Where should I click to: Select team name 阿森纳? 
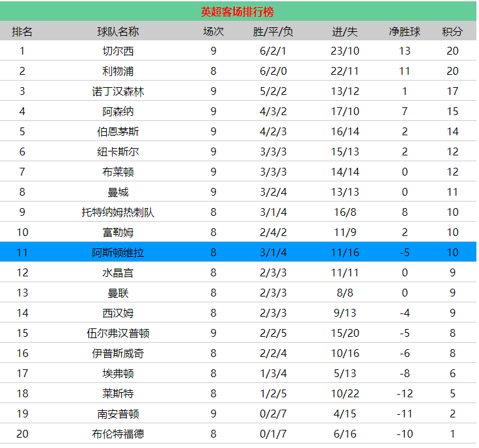(x=118, y=111)
